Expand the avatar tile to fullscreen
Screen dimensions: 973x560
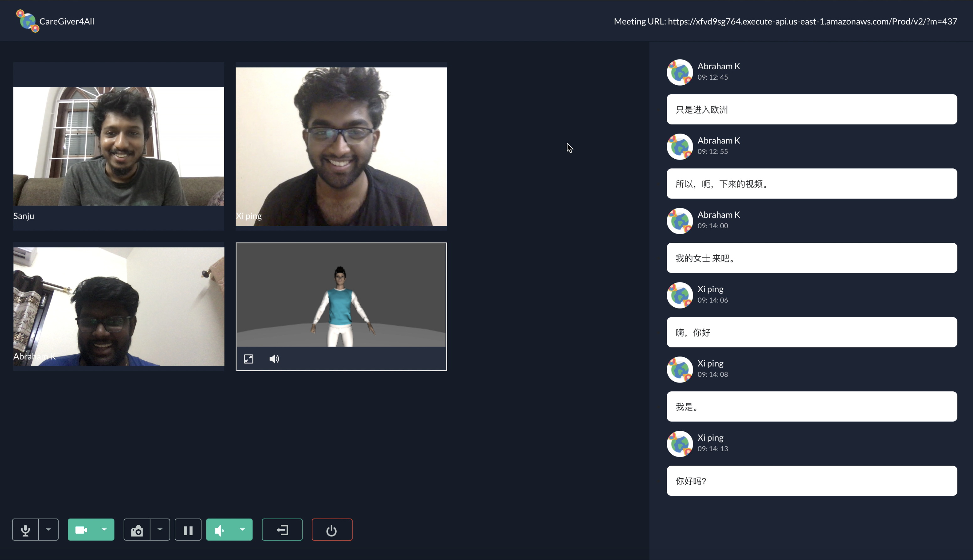tap(248, 359)
